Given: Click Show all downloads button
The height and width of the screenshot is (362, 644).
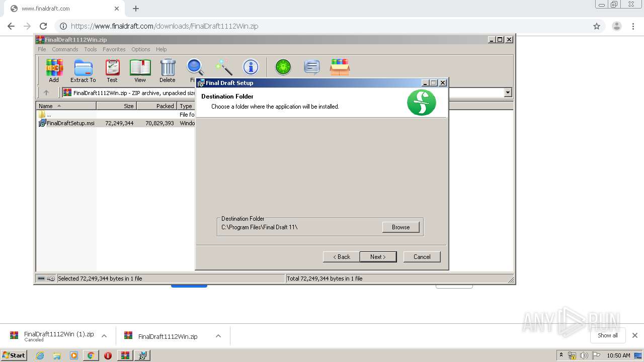Looking at the screenshot, I should click(x=608, y=335).
